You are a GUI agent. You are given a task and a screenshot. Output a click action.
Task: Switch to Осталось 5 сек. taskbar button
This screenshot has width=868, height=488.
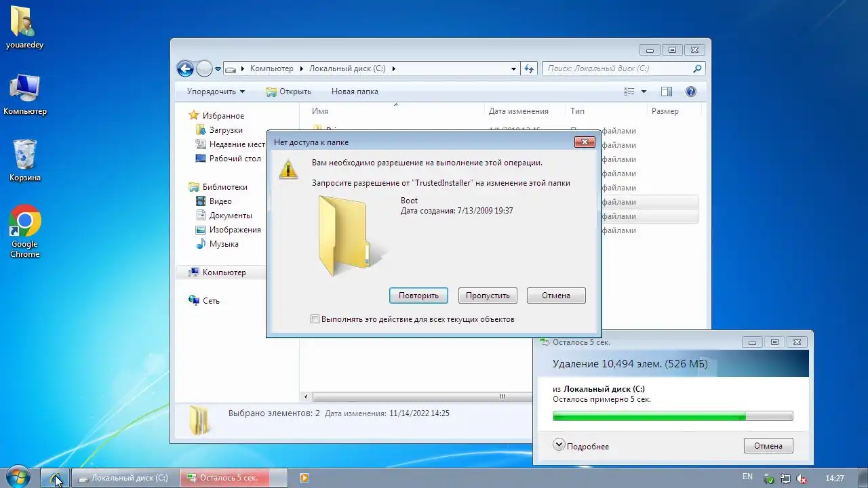tap(234, 478)
